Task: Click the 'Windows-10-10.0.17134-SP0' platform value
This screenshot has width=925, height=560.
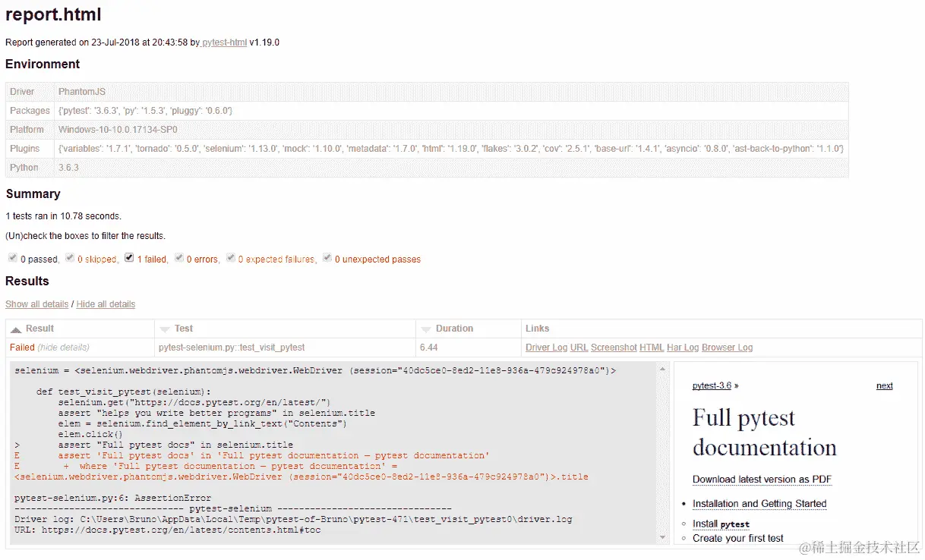Action: pyautogui.click(x=118, y=130)
